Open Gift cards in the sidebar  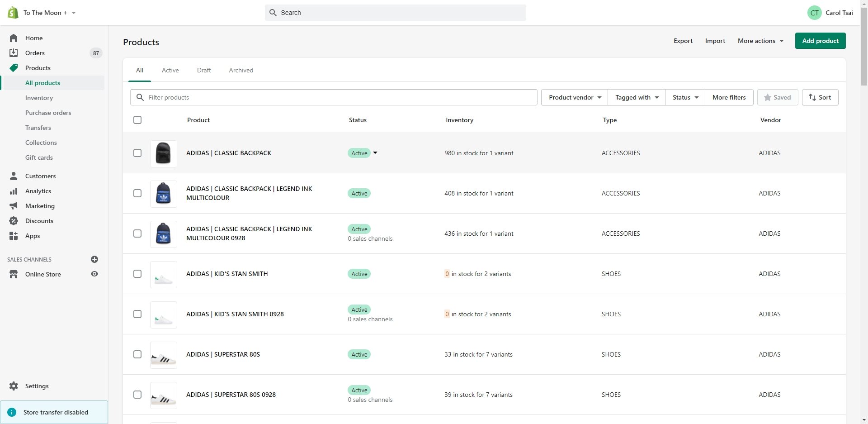tap(39, 157)
